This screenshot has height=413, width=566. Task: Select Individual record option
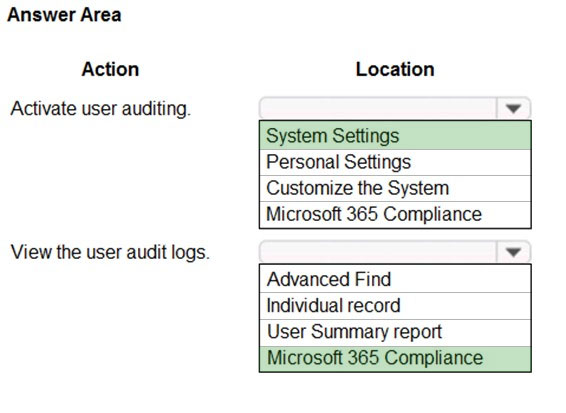pos(395,305)
